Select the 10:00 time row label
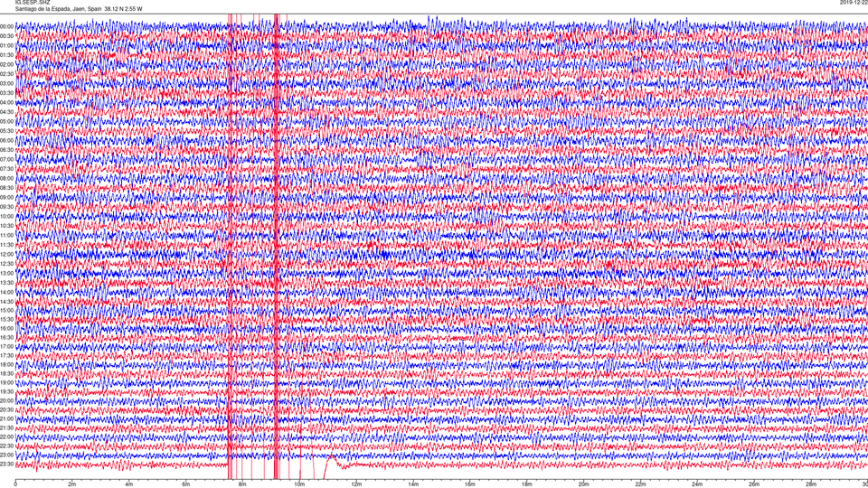 7,216
